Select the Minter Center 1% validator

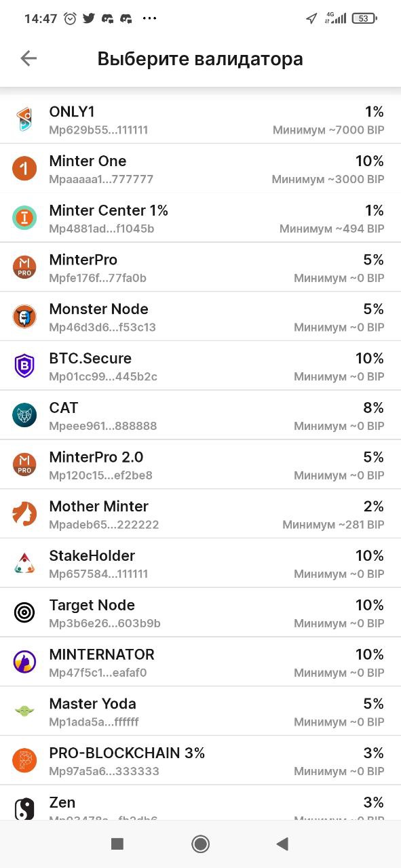pos(200,218)
